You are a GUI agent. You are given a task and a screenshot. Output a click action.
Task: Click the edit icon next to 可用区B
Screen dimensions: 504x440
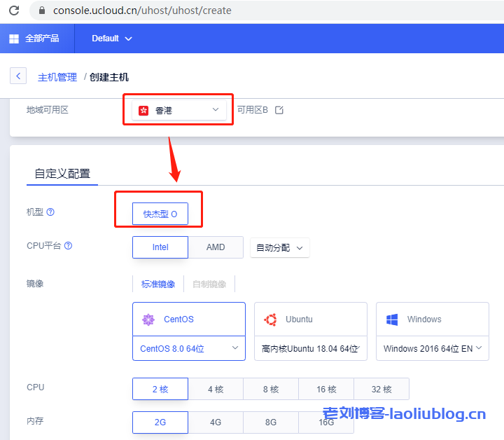click(279, 110)
